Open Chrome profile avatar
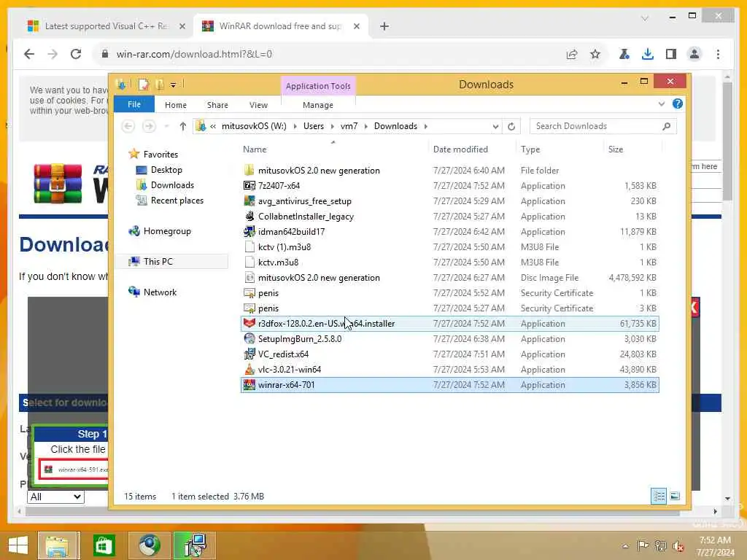Viewport: 747px width, 560px height. pyautogui.click(x=694, y=54)
